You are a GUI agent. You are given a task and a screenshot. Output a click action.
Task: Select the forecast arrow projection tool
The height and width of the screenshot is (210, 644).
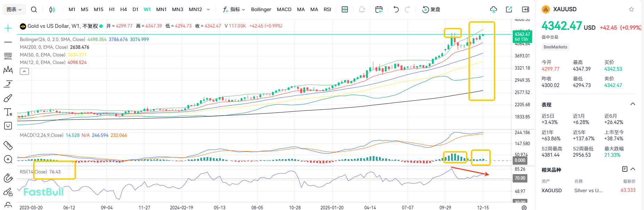[8, 84]
